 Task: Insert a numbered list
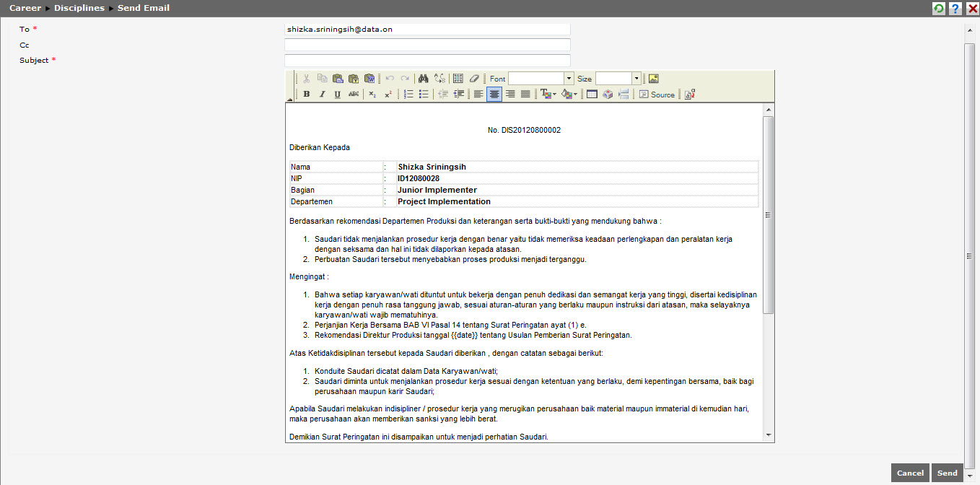click(408, 95)
